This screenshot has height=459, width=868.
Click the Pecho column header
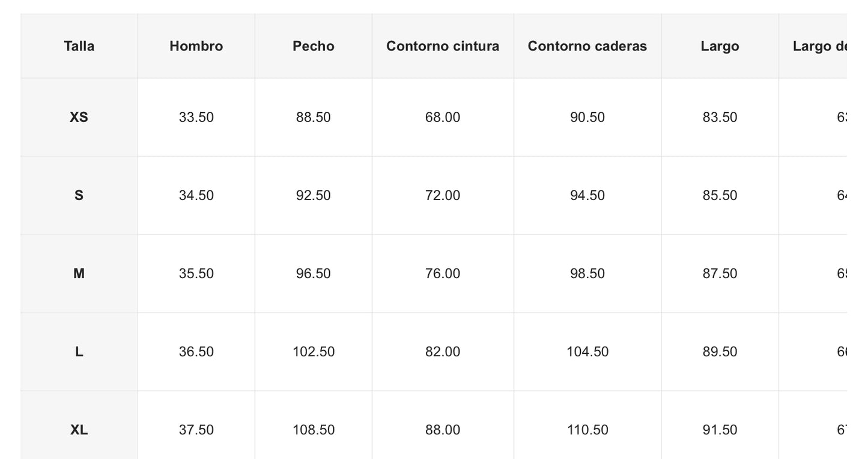[313, 46]
